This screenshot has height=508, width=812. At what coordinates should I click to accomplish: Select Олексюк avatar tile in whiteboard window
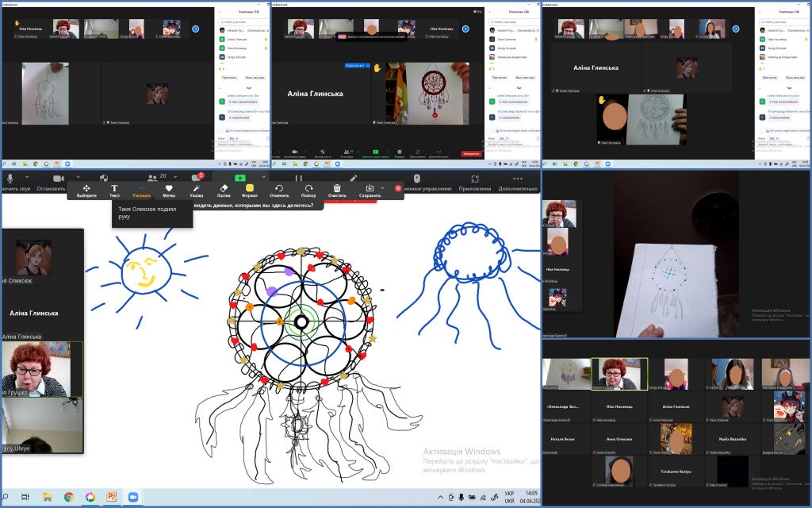pyautogui.click(x=43, y=257)
